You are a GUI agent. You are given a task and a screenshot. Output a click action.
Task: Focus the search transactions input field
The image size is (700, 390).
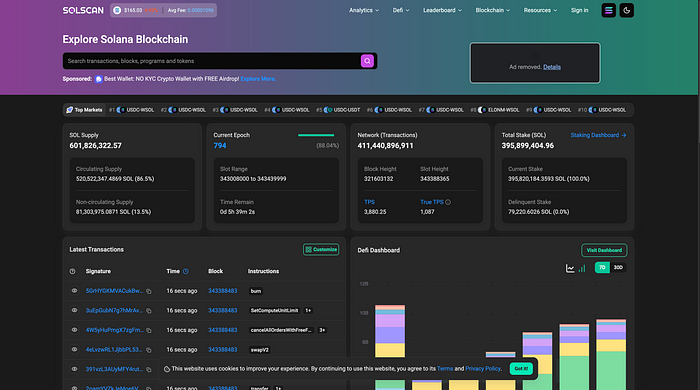point(212,61)
